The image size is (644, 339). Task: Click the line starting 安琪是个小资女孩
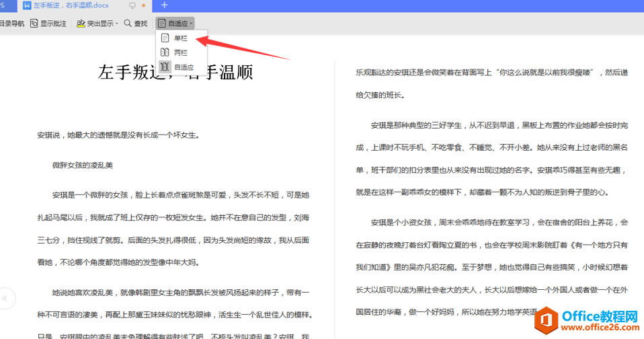click(x=499, y=223)
